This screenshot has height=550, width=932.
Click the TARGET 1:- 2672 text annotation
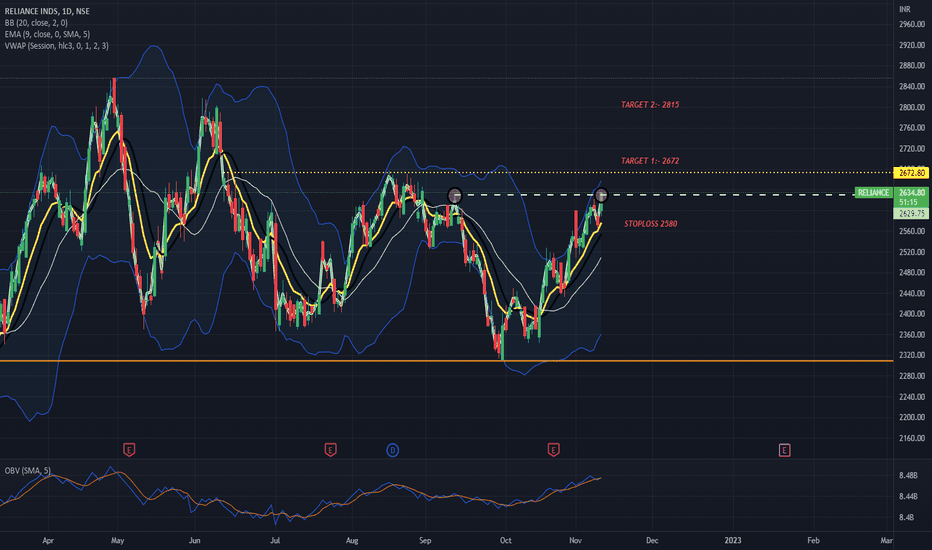click(x=650, y=161)
